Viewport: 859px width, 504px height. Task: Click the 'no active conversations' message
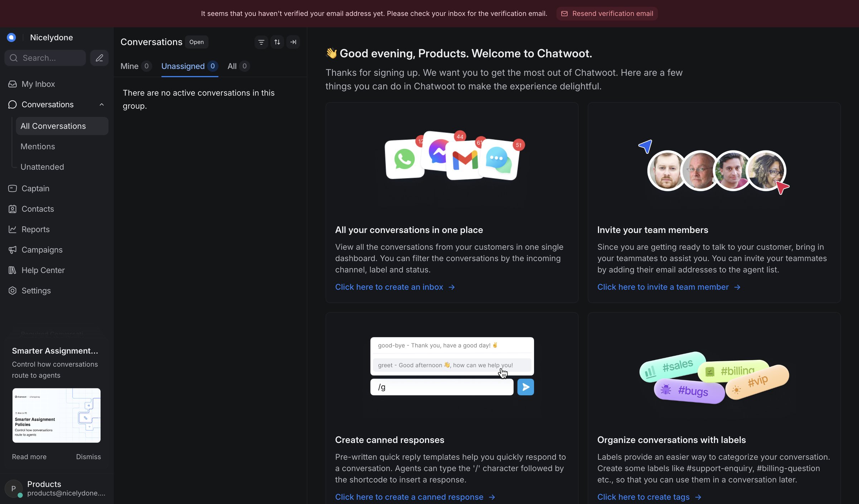199,99
